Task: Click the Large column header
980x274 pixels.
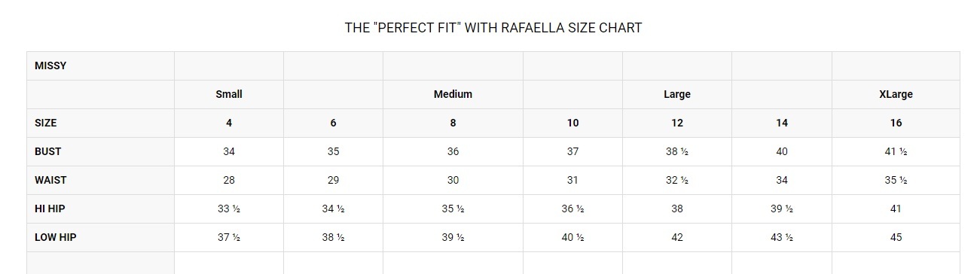Action: point(677,94)
